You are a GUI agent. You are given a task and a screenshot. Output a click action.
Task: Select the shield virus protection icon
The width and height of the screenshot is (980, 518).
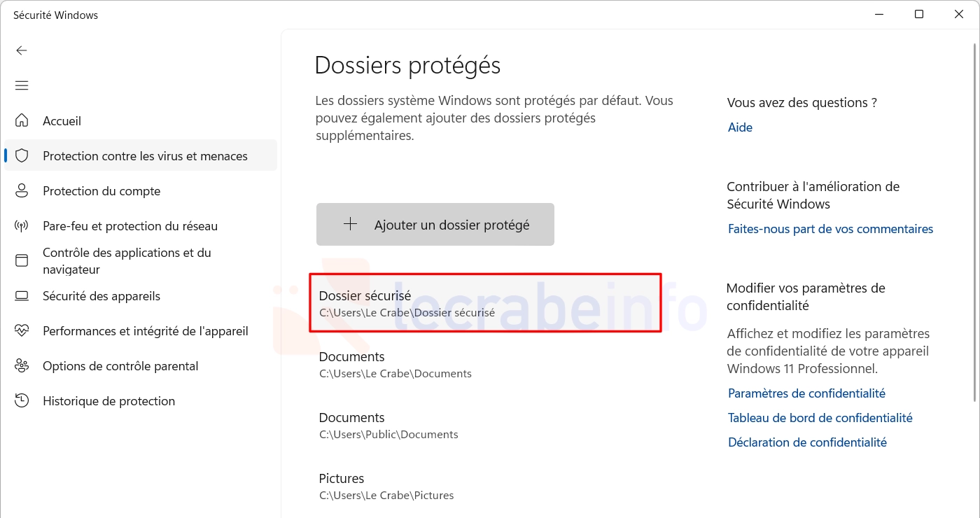pyautogui.click(x=22, y=155)
